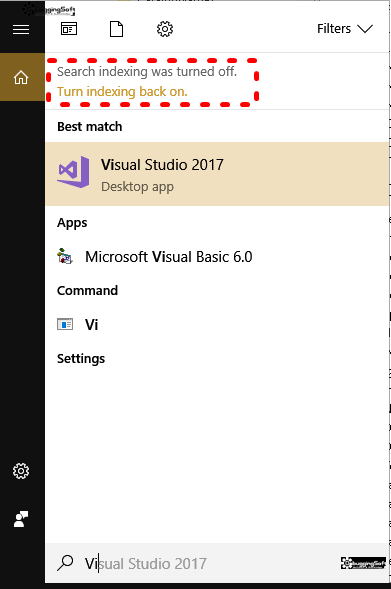Screen dimensions: 391x589
Task: Click the magnifying glass search icon
Action: tap(65, 563)
